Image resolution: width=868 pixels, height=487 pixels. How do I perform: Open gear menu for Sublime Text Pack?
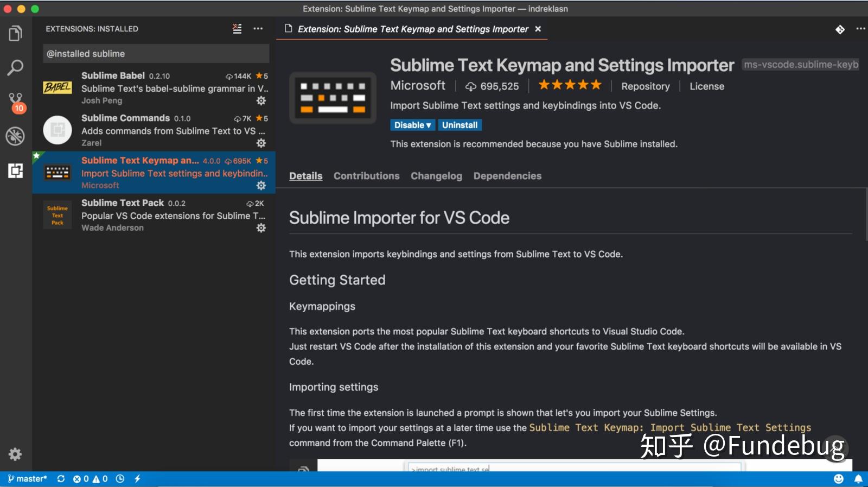point(261,228)
